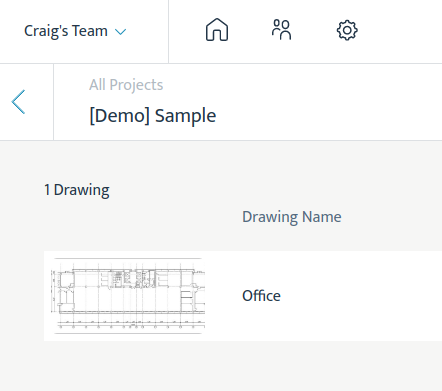Click the back arrow beside All Projects
The image size is (442, 391).
pos(18,102)
